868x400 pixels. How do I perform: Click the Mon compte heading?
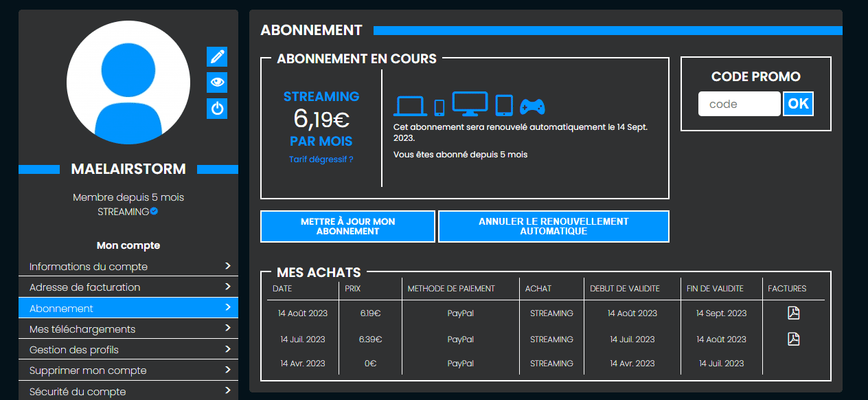(x=128, y=245)
